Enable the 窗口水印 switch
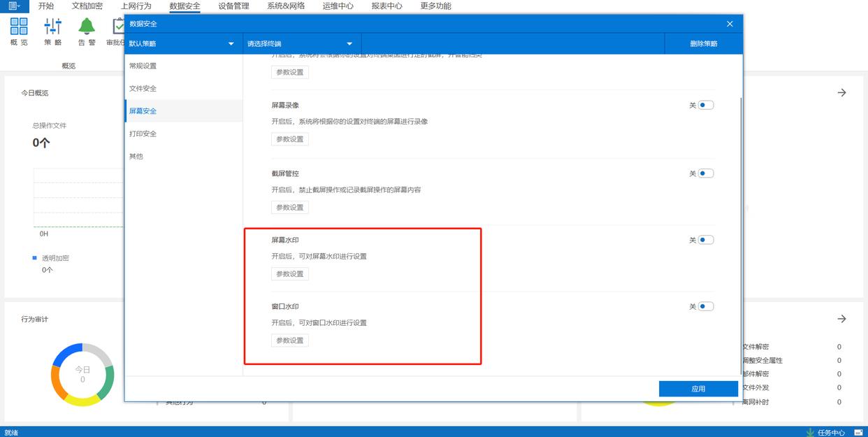 [x=706, y=306]
